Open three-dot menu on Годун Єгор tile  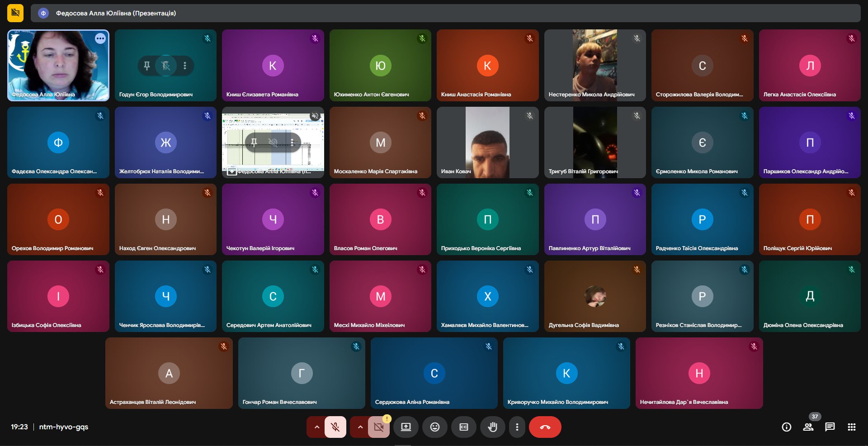tap(185, 66)
